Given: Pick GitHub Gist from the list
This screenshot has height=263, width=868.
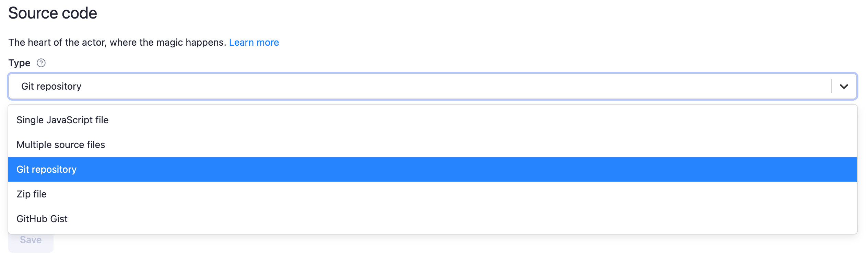Looking at the screenshot, I should pos(42,219).
